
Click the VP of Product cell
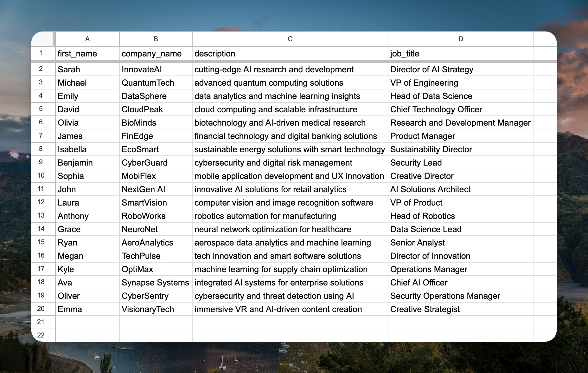pos(461,202)
